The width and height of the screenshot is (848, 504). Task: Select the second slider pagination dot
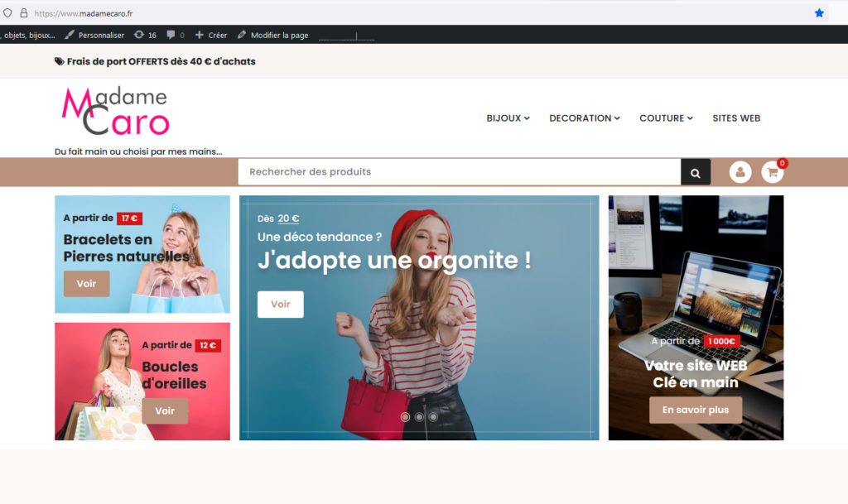[419, 417]
